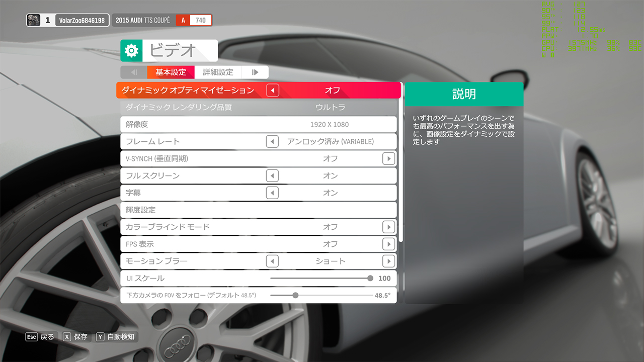Click the アンロック済み (VARIABLE) value
This screenshot has height=362, width=644.
click(331, 141)
